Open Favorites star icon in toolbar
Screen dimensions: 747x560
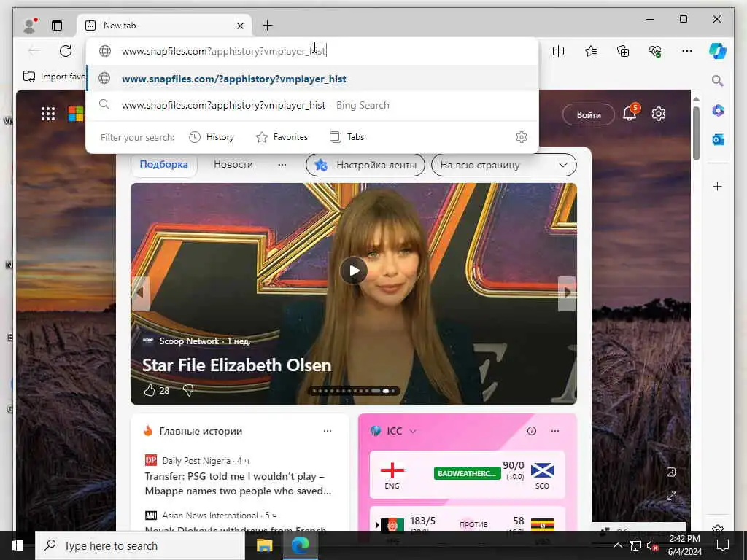(591, 51)
